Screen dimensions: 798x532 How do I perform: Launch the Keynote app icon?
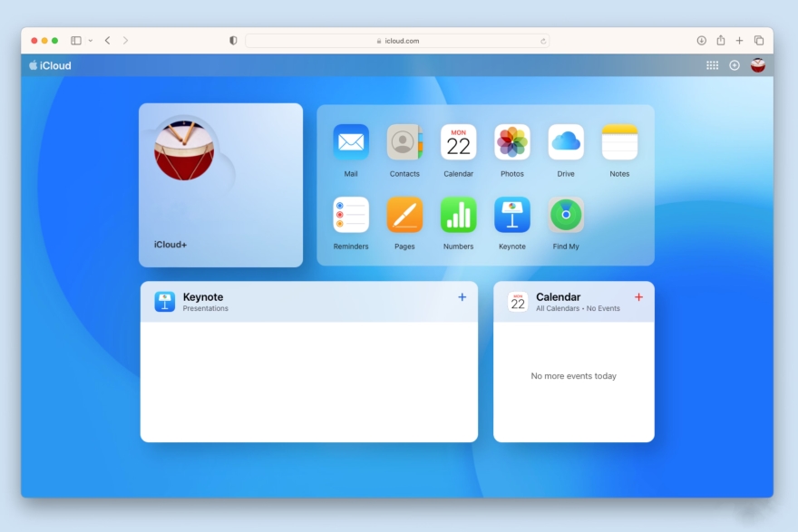coord(511,216)
